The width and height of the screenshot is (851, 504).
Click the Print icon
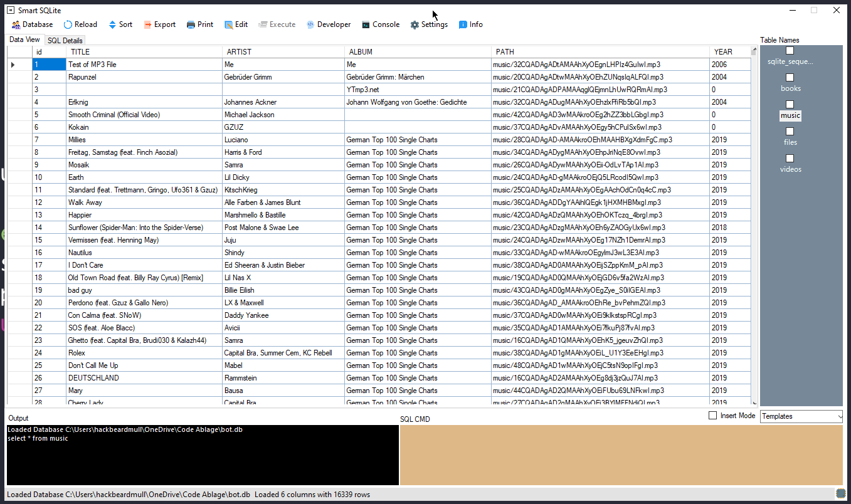pos(191,24)
